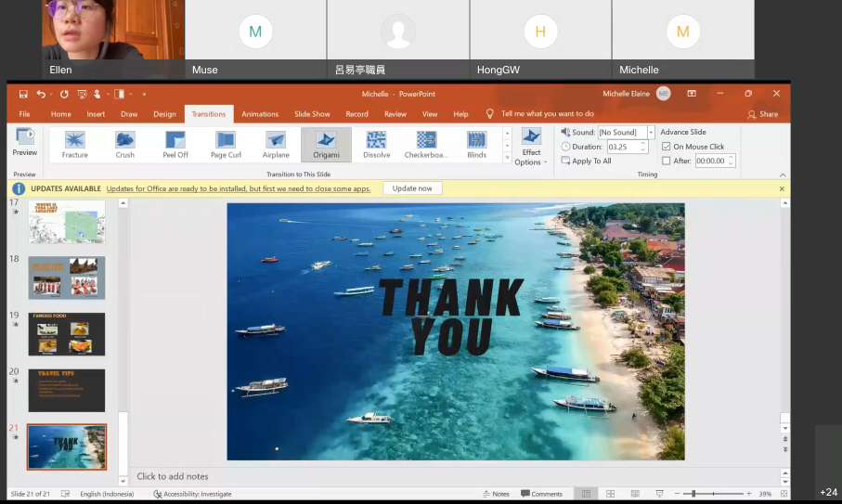Save the presentation via quick access icon

pos(23,94)
